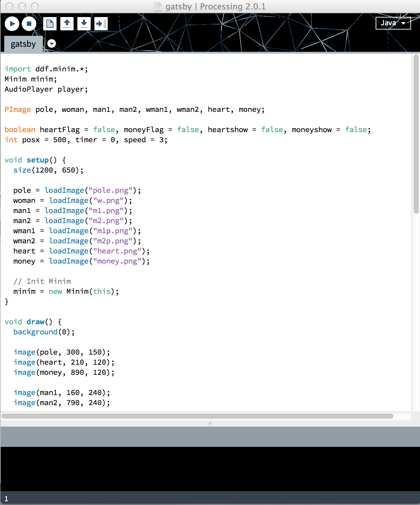Run the sketch with the Play button

click(12, 24)
